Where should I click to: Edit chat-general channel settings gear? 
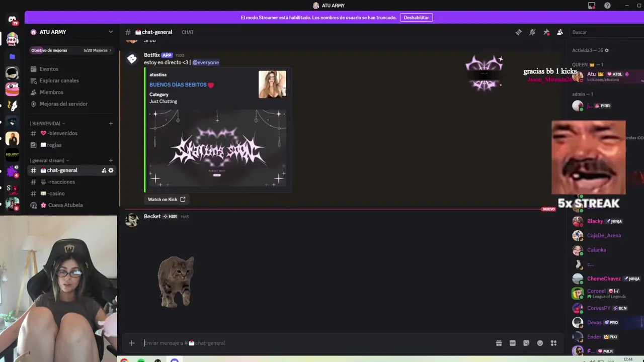pos(111,170)
